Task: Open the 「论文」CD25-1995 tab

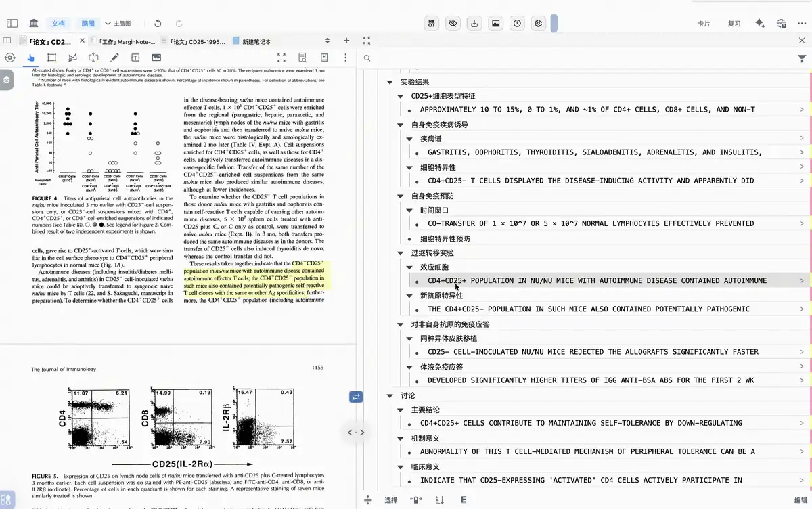Action: 194,41
